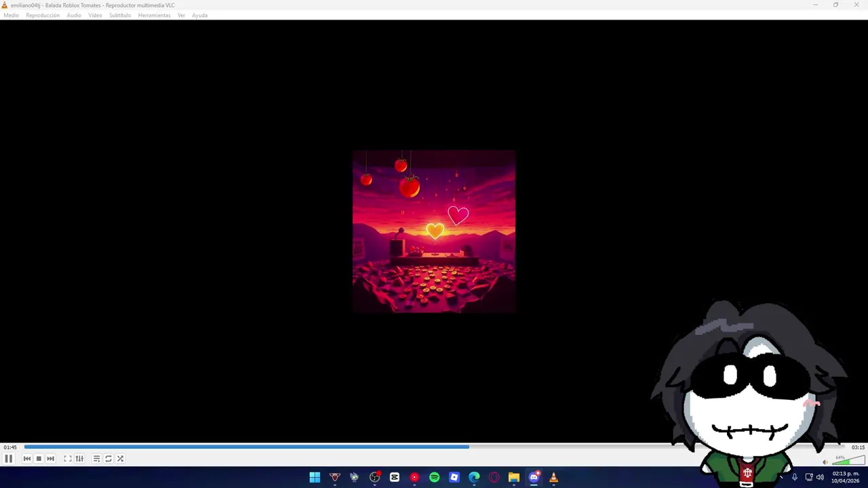The width and height of the screenshot is (868, 488).
Task: Skip to the previous track
Action: pyautogui.click(x=27, y=459)
